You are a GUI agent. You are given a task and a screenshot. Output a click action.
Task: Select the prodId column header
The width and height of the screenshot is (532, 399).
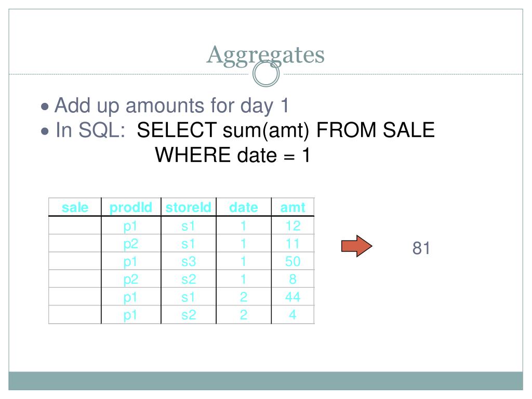pos(131,207)
